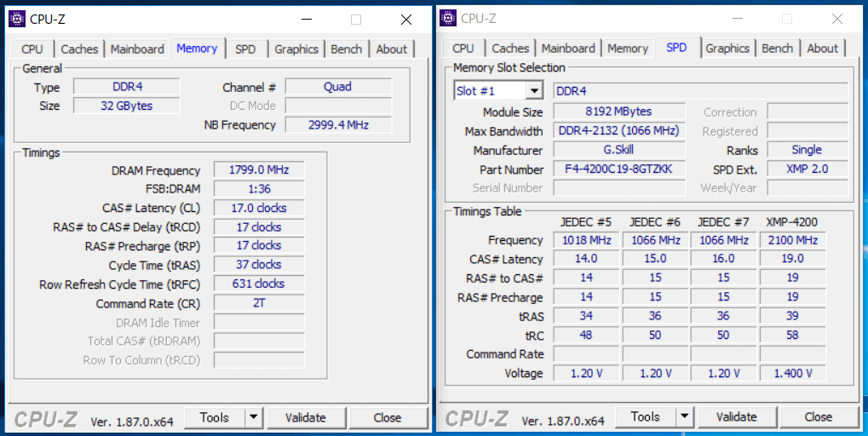The image size is (868, 436).
Task: Open the Caches tab in left window
Action: pos(79,49)
